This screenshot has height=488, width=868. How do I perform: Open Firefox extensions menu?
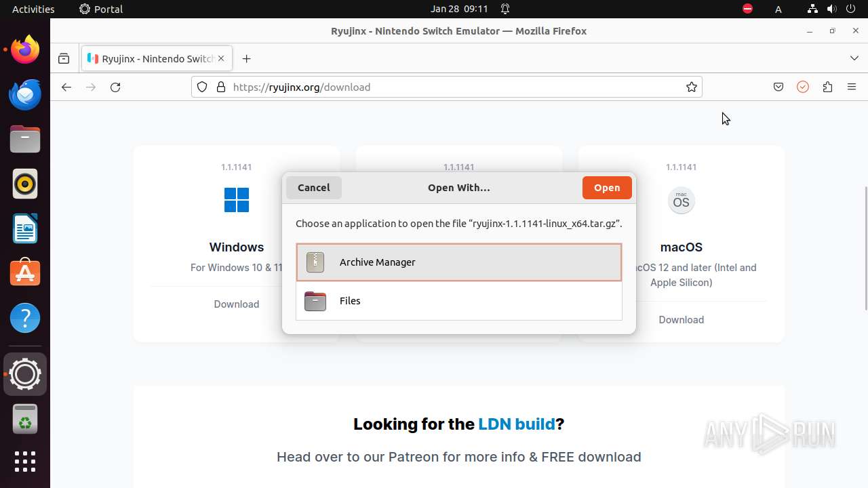[827, 87]
